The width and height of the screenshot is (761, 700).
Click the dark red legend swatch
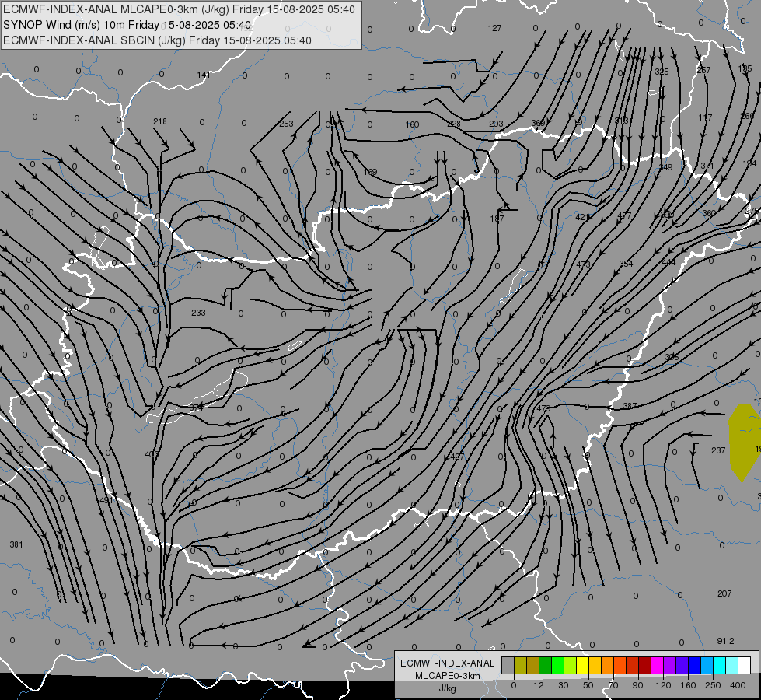[644, 666]
